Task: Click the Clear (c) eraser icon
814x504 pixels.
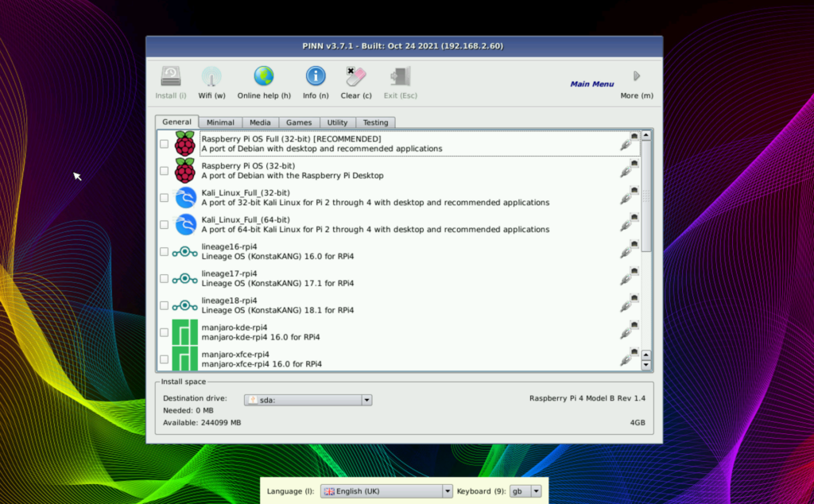Action: [355, 76]
